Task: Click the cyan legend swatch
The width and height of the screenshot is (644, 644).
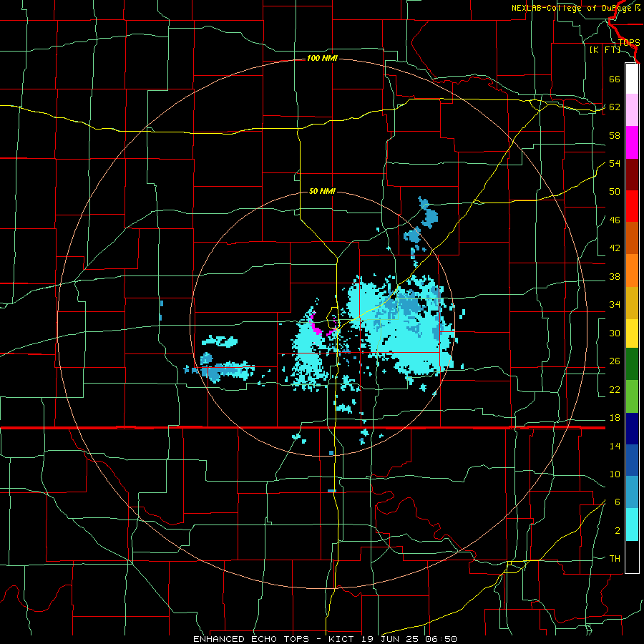Action: tap(632, 525)
